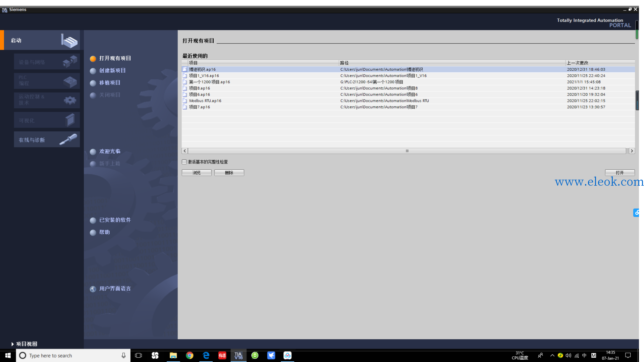Select 博途初识.ap16 project name
The image size is (644, 362).
pyautogui.click(x=202, y=69)
